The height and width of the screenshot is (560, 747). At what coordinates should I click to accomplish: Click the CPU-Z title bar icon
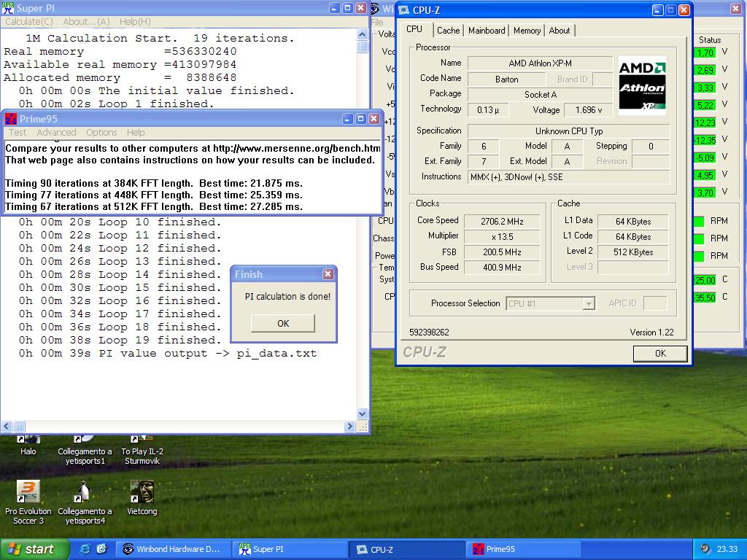click(403, 9)
